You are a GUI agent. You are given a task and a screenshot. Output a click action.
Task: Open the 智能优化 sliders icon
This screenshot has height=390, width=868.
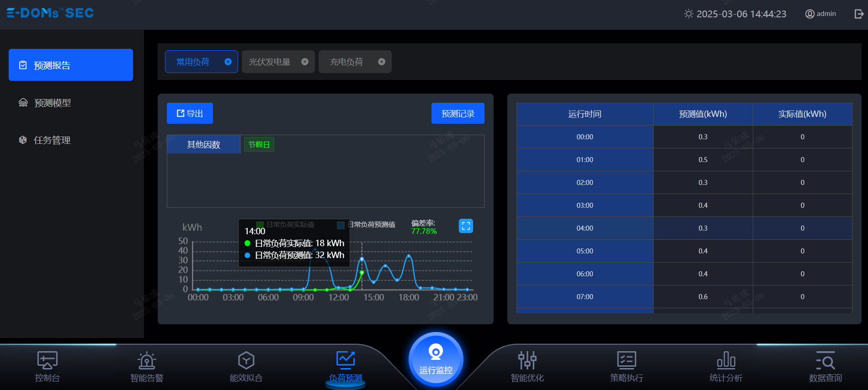tap(527, 360)
